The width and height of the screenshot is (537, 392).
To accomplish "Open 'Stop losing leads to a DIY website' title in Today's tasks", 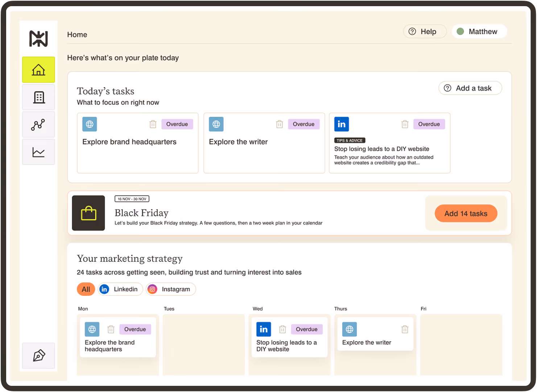I will pos(382,149).
